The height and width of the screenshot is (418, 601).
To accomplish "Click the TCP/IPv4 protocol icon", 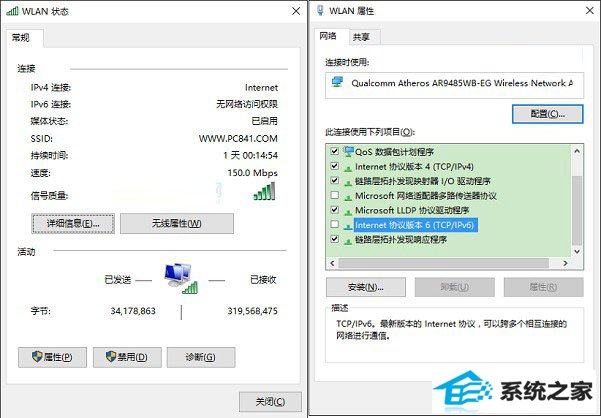I will pos(348,167).
